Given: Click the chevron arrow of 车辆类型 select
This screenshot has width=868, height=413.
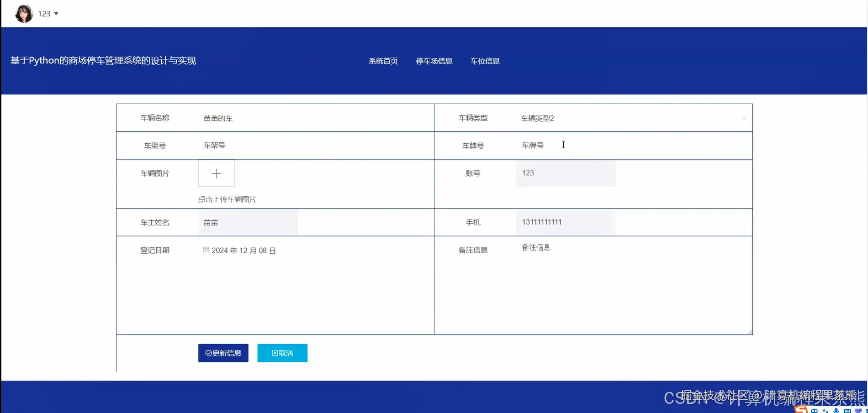Looking at the screenshot, I should coord(744,118).
